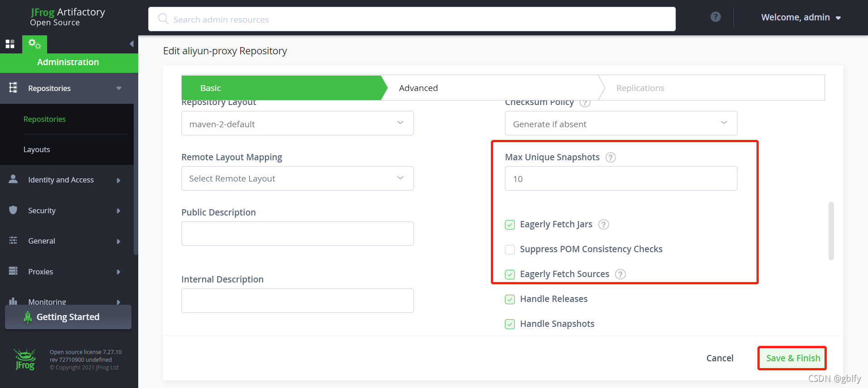Expand the General menu
The height and width of the screenshot is (388, 868).
(118, 241)
